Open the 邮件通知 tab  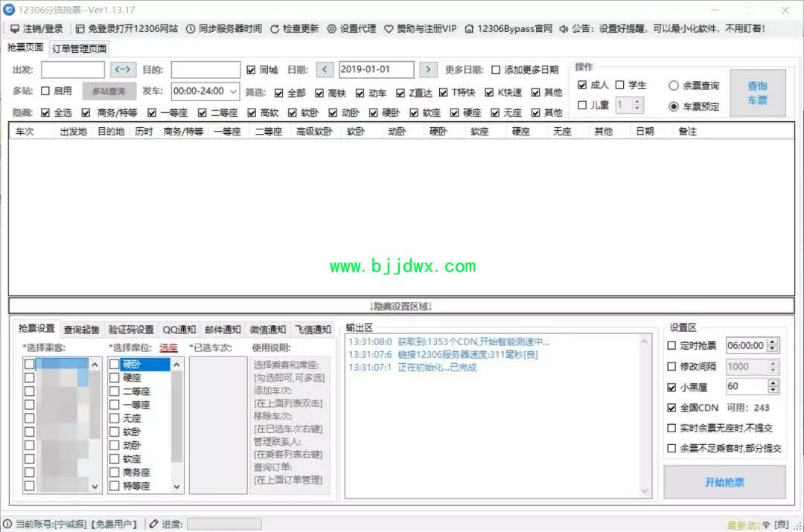point(223,330)
